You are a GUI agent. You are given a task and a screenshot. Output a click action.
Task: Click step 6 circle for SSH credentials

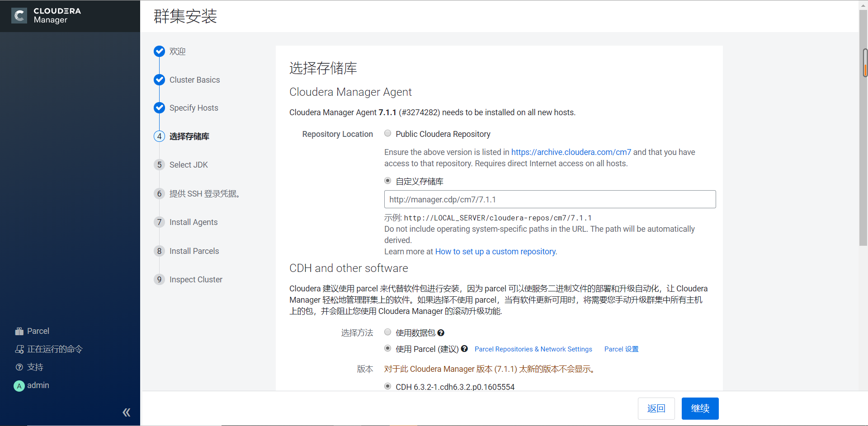click(159, 194)
